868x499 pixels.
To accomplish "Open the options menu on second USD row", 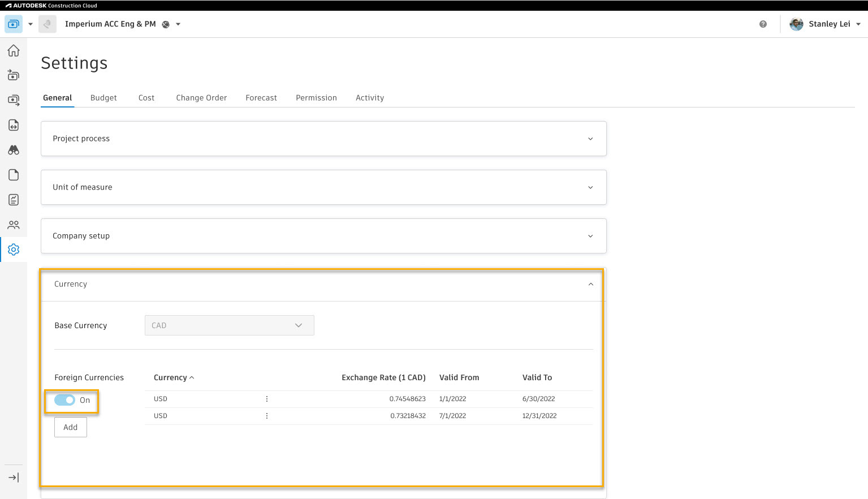I will click(x=267, y=416).
